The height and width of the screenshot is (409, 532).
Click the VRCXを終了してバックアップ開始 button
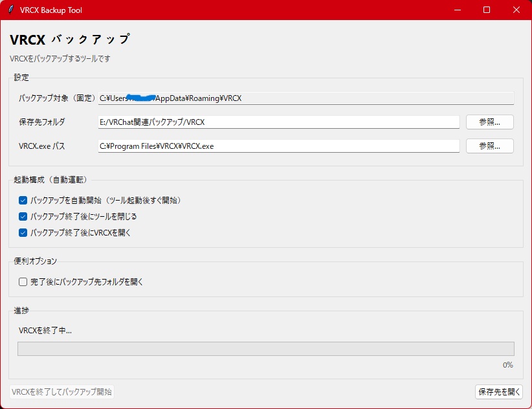pos(61,392)
